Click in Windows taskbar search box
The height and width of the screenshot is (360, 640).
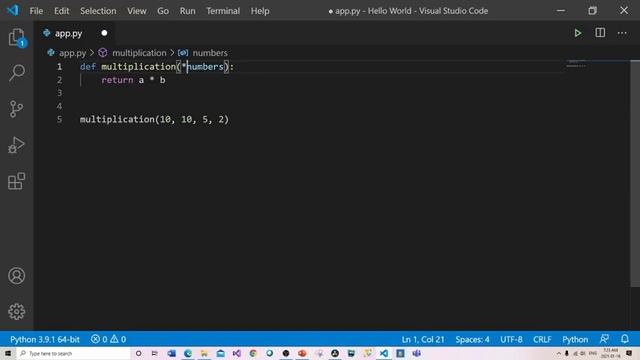click(x=73, y=353)
